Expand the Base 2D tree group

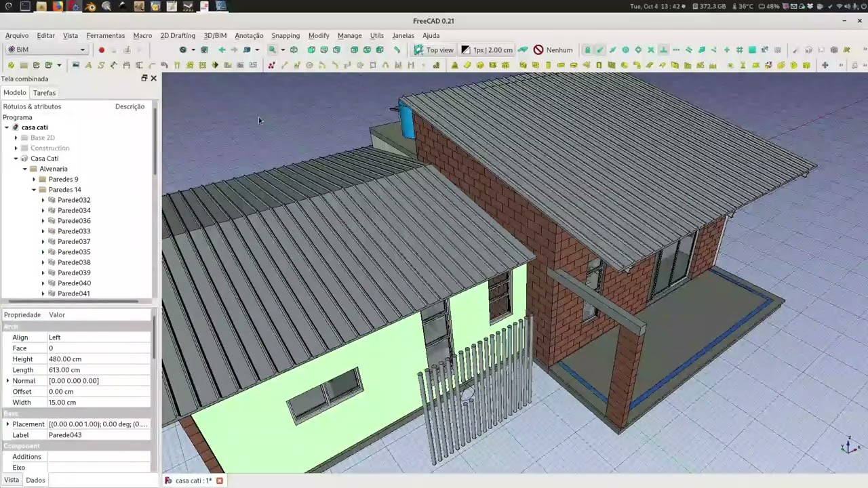pos(16,138)
